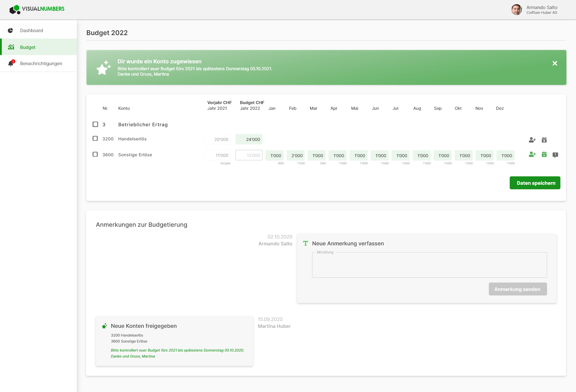
Task: Dismiss the account assigned banner
Action: click(x=555, y=63)
